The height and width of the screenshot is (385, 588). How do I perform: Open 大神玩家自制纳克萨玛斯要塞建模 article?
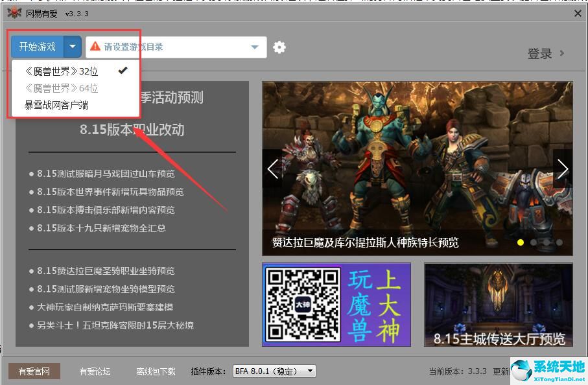(104, 307)
